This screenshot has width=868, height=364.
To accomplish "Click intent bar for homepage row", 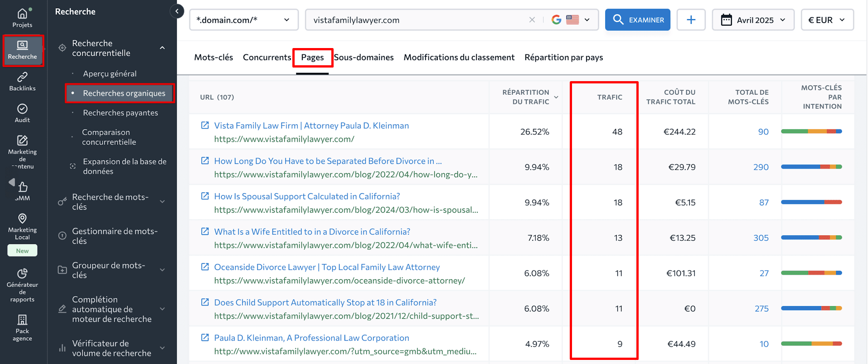I will (811, 131).
